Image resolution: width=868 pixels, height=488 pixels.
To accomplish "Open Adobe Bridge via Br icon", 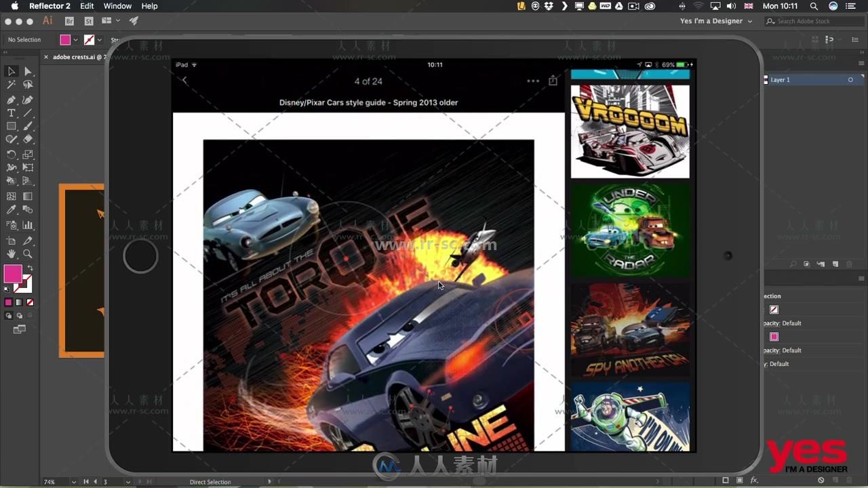I will 69,21.
